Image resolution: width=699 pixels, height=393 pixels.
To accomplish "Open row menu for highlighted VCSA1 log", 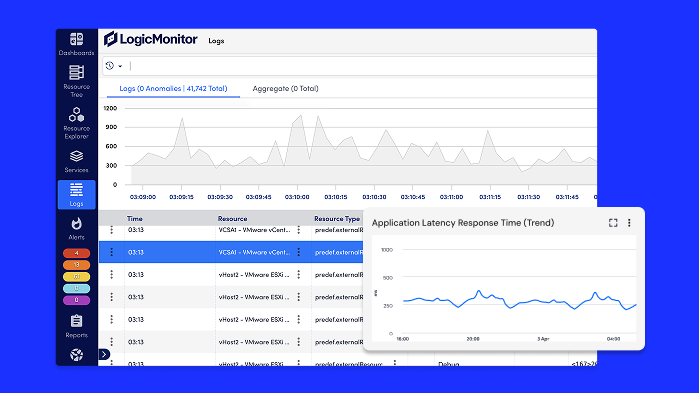I will tap(111, 252).
